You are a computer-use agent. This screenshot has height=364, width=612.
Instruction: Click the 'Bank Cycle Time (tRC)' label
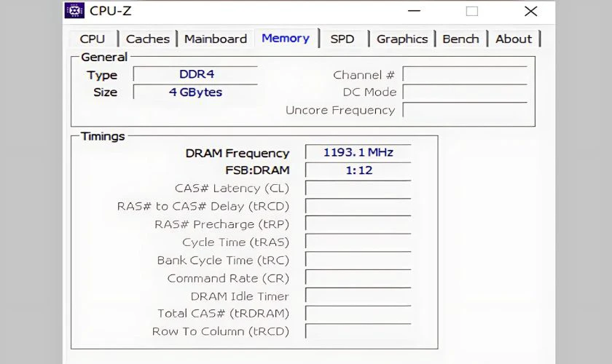click(x=223, y=261)
